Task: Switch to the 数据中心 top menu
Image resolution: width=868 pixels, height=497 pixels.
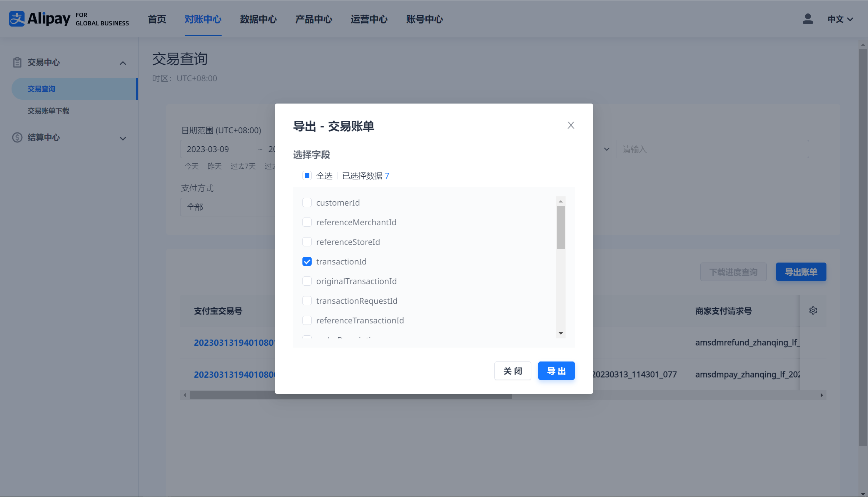Action: (258, 19)
